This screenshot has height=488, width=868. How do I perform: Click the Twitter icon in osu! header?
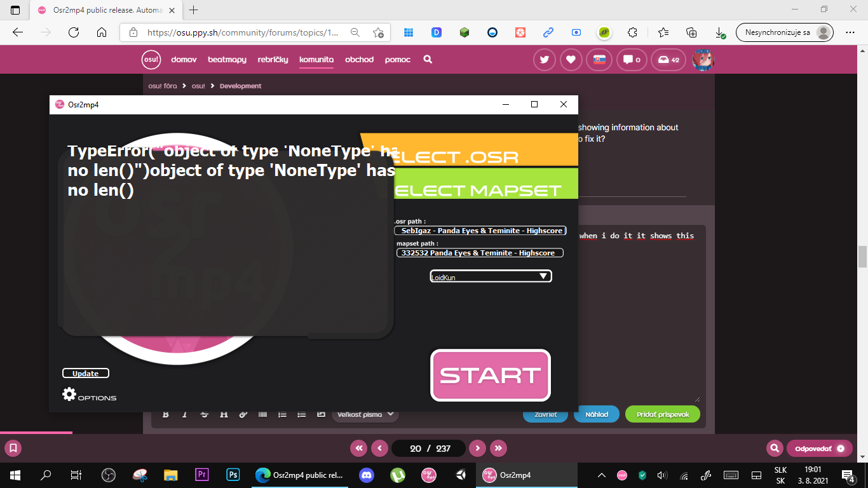[545, 60]
